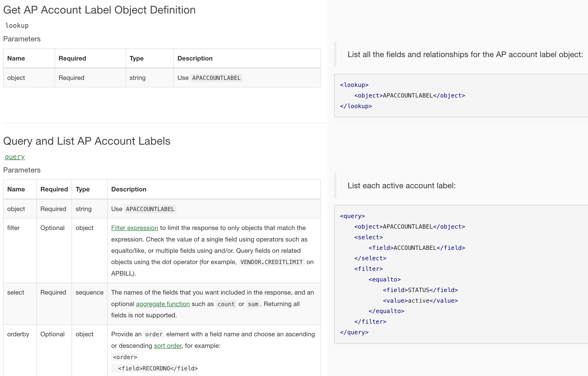Screen dimensions: 588x376
Task: Click the lookup function name text
Action: 17,26
